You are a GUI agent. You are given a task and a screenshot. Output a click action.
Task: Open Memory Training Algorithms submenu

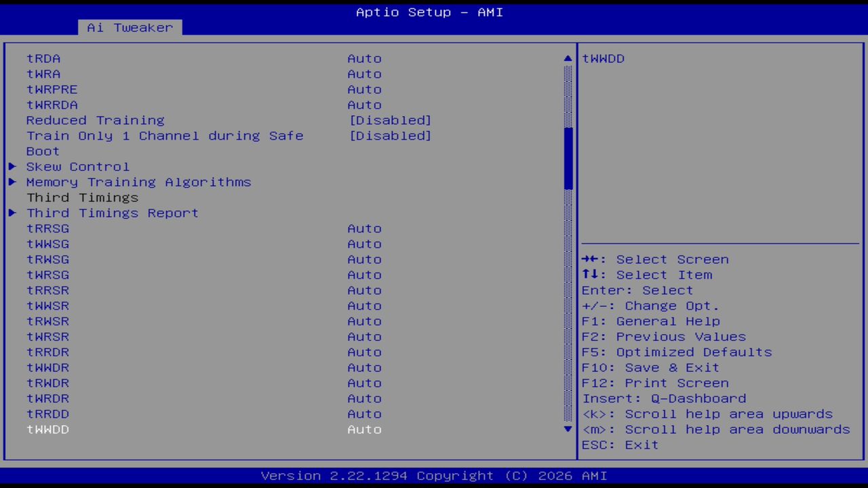click(138, 182)
